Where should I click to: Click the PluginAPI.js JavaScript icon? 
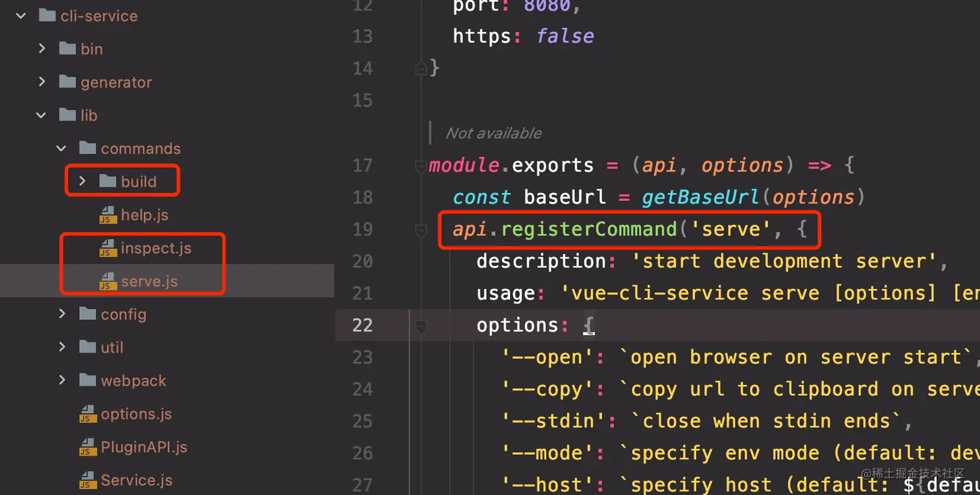87,447
